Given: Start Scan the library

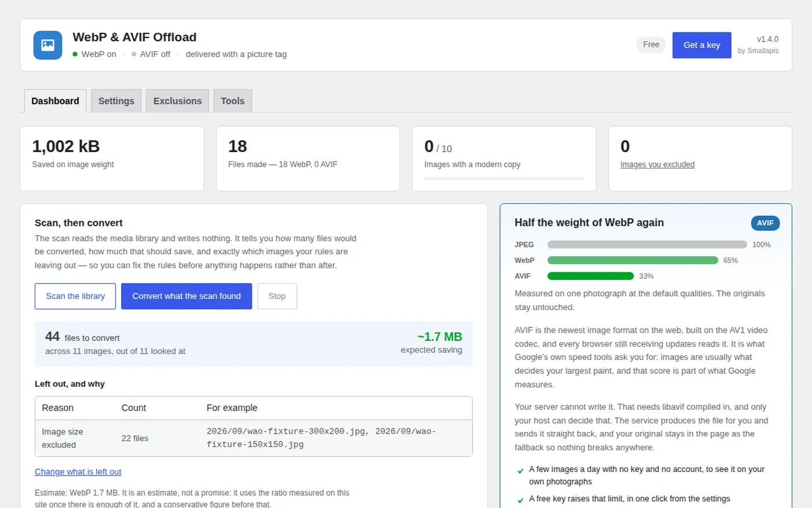Looking at the screenshot, I should click(75, 296).
